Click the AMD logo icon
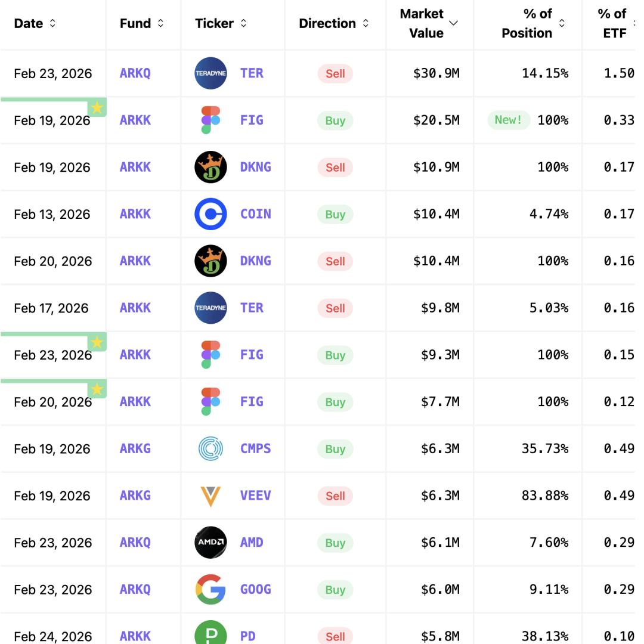The image size is (644, 644). pyautogui.click(x=210, y=543)
